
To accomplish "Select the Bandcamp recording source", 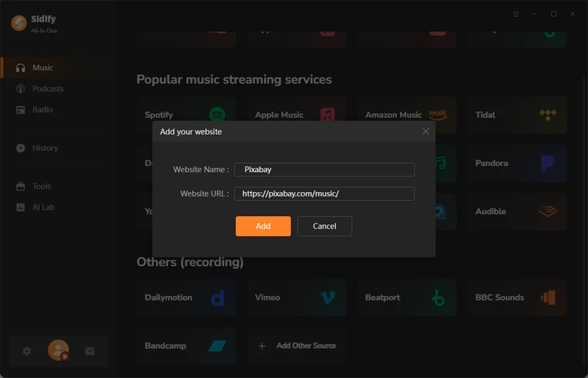I will pyautogui.click(x=187, y=346).
